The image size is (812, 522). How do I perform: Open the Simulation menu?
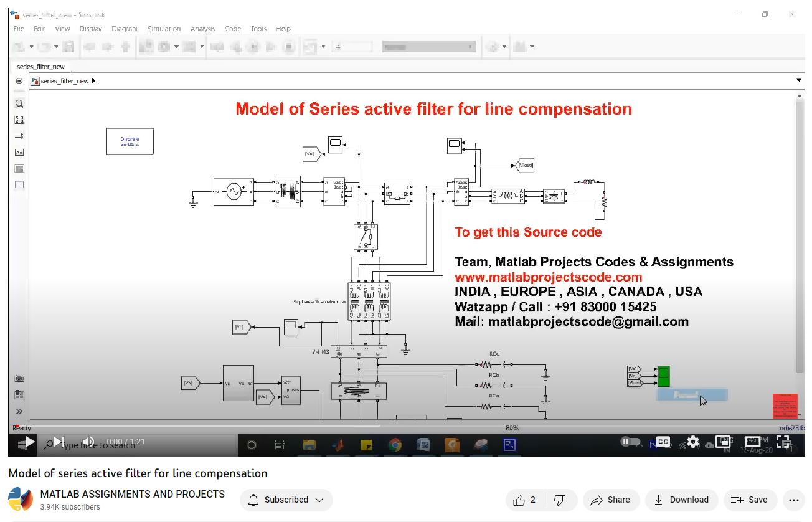tap(164, 29)
